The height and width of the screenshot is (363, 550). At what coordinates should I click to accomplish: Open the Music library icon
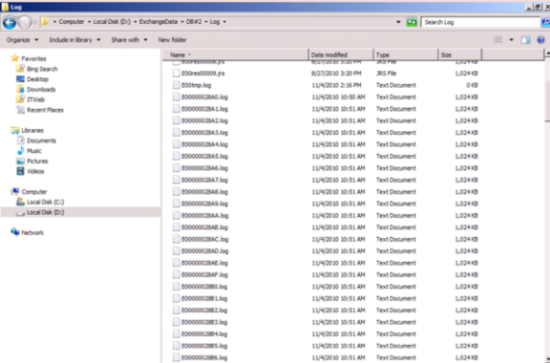pos(20,151)
